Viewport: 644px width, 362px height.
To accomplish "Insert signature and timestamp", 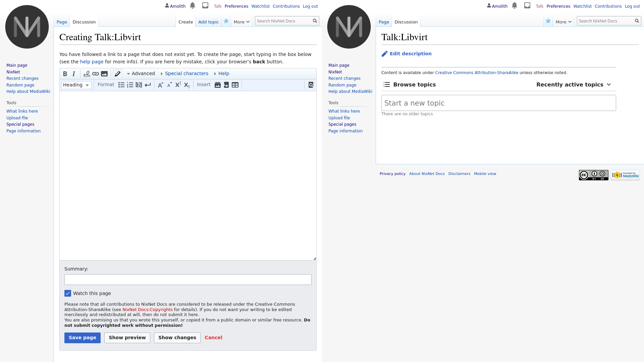I will click(87, 74).
